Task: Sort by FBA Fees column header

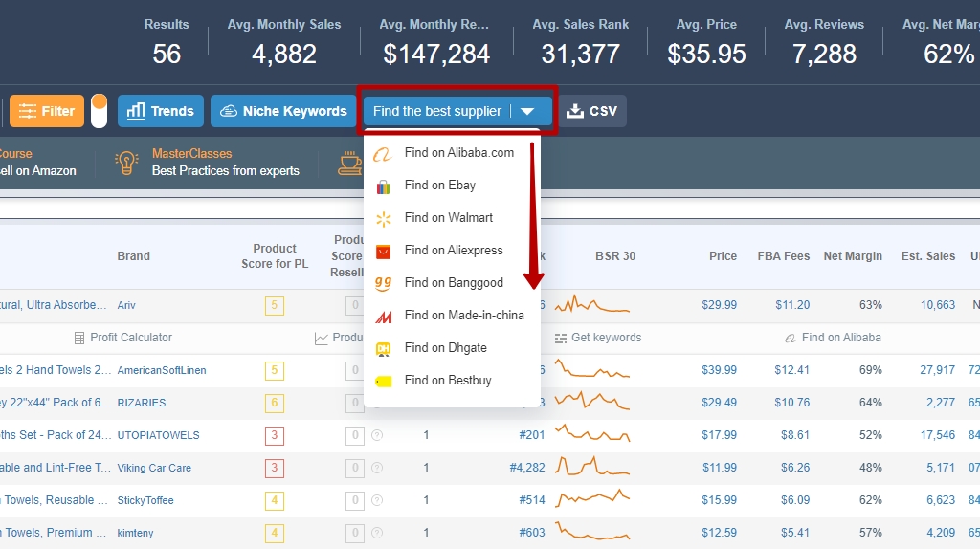Action: tap(784, 256)
